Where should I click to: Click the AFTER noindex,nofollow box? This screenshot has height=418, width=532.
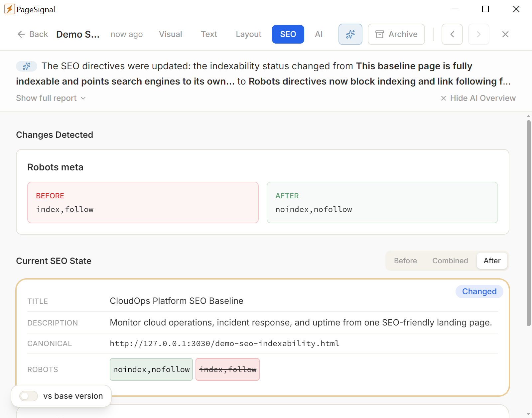coord(382,202)
